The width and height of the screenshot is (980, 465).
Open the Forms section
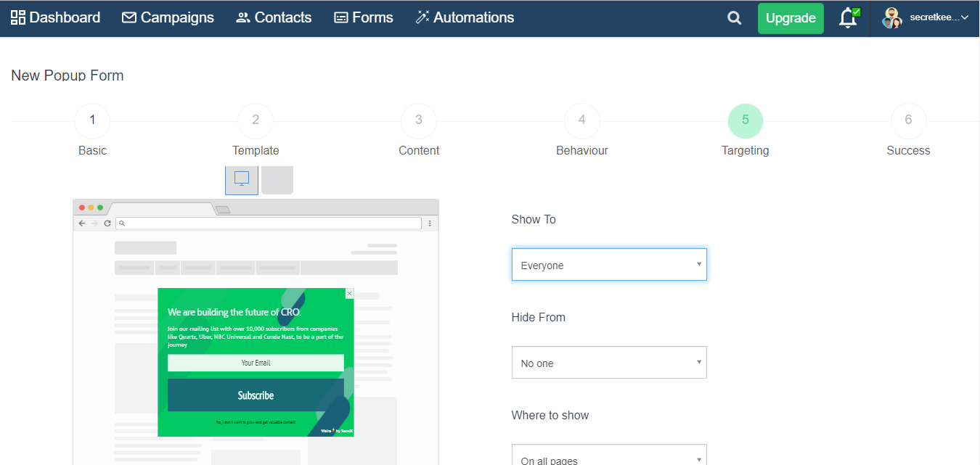[x=363, y=17]
